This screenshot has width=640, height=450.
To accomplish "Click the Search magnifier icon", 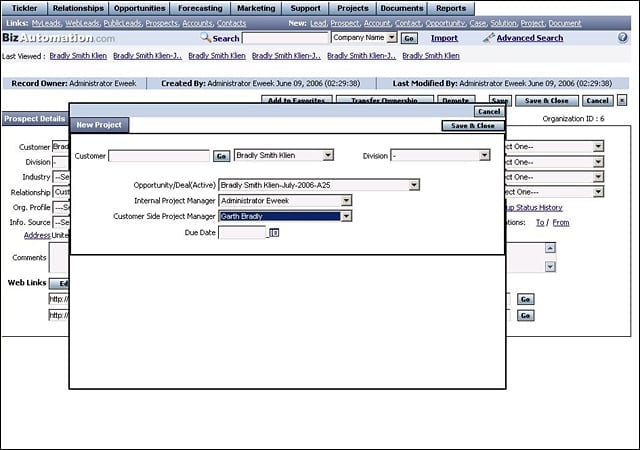I will [x=205, y=38].
